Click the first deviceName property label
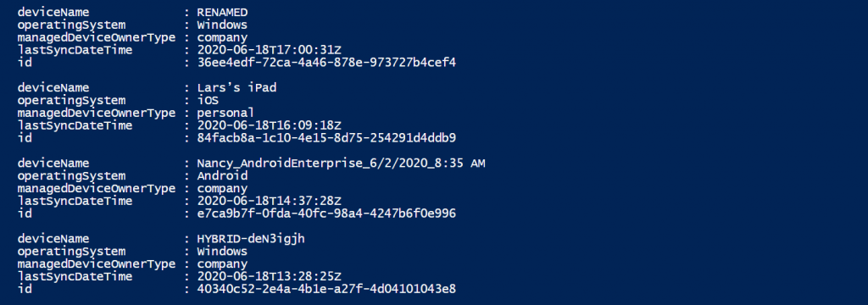The image size is (868, 305). pos(53,12)
